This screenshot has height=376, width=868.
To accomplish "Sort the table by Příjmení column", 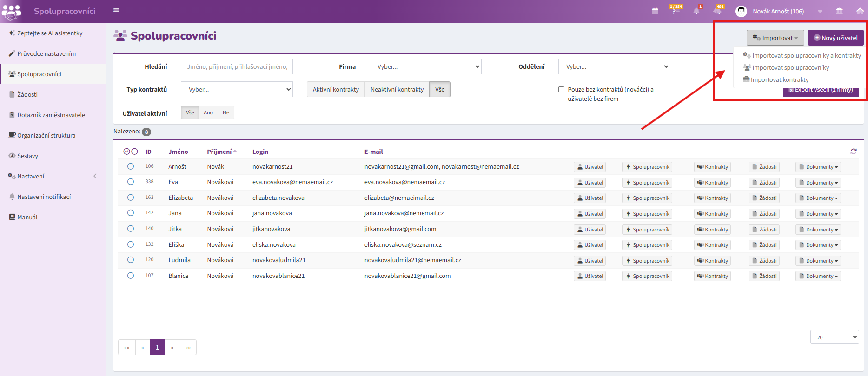I will [222, 152].
